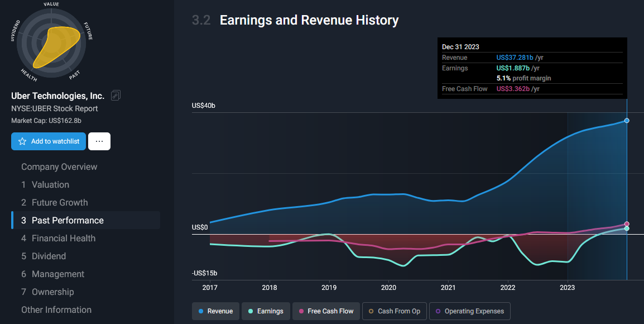This screenshot has width=644, height=324.
Task: Click the 2018 label on x-axis
Action: click(270, 287)
